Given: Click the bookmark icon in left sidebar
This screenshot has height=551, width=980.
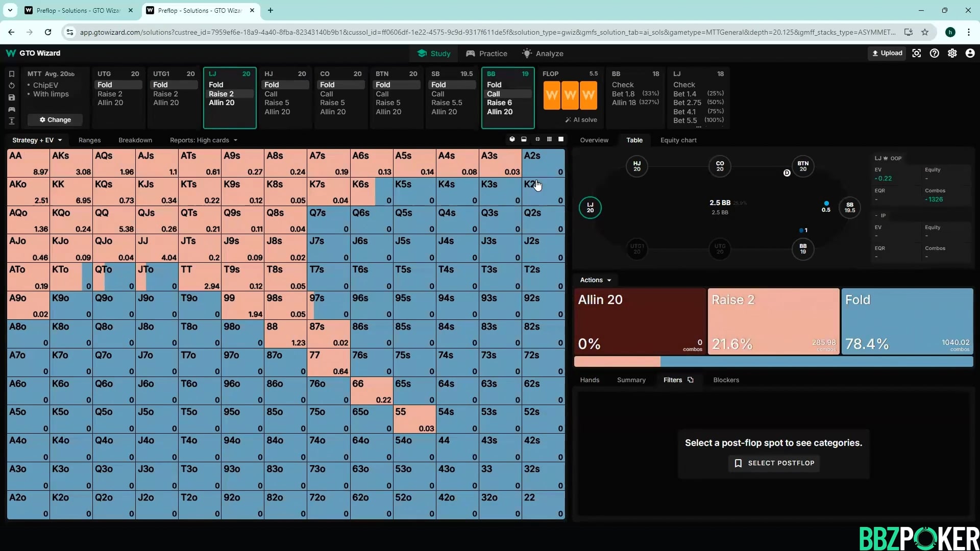Looking at the screenshot, I should coord(12,74).
